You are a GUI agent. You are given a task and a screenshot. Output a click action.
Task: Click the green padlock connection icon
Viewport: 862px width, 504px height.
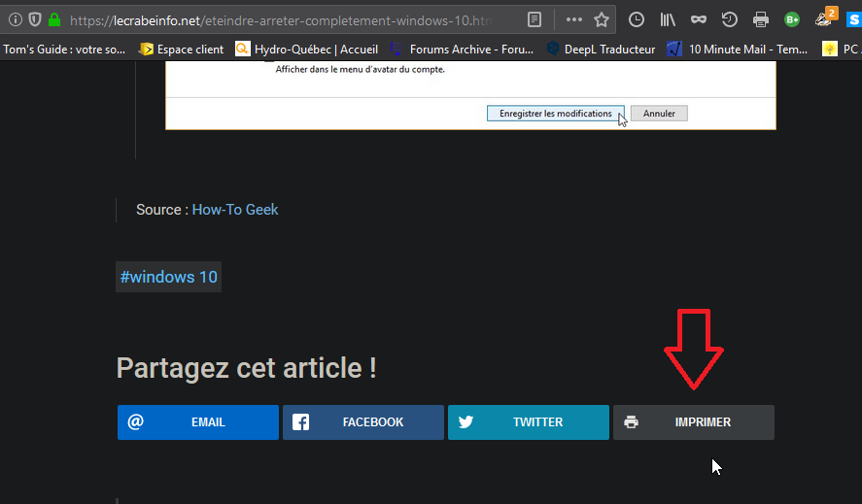(x=53, y=20)
